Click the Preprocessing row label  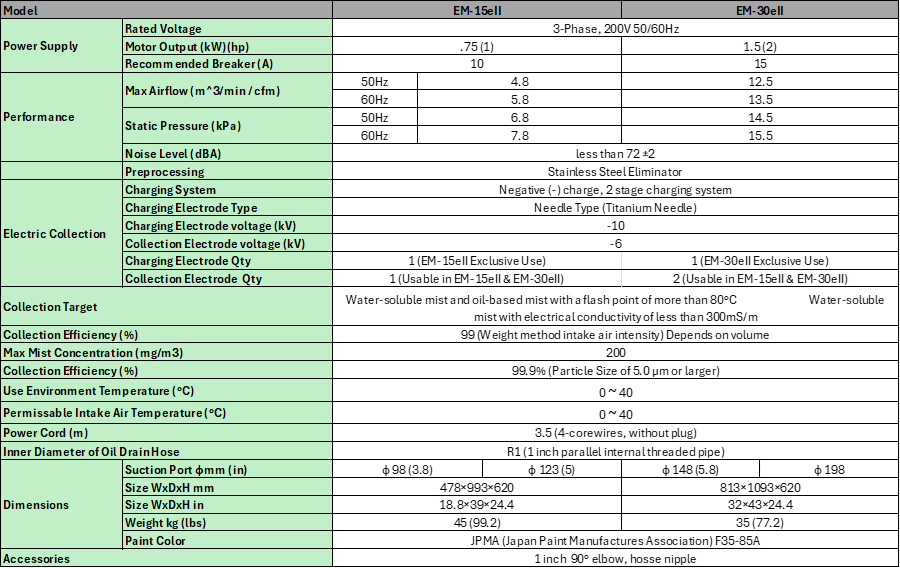coord(227,172)
